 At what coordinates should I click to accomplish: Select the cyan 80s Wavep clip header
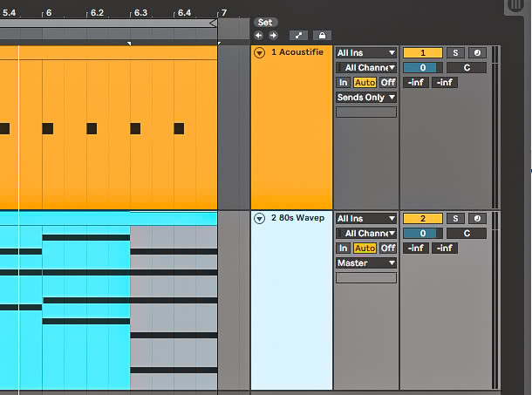108,219
